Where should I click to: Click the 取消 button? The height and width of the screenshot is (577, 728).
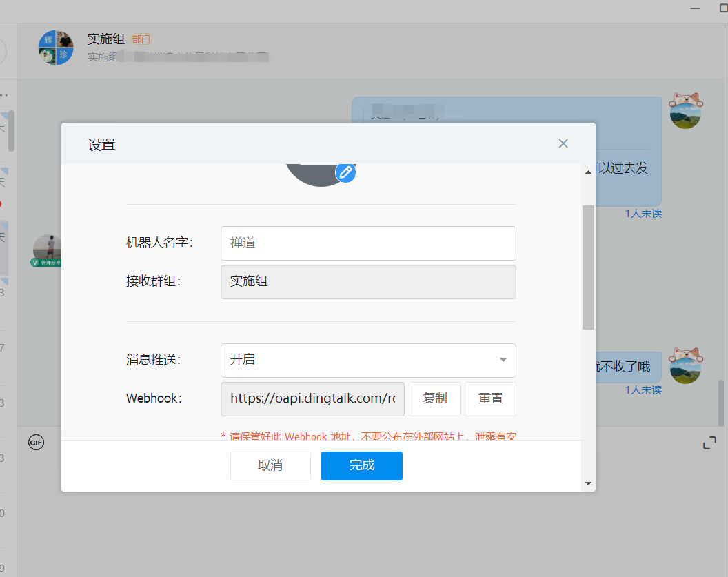[x=270, y=465]
